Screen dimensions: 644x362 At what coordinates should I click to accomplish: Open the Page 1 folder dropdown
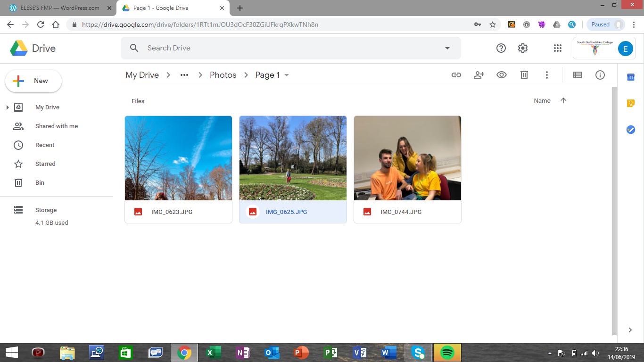[x=287, y=75]
